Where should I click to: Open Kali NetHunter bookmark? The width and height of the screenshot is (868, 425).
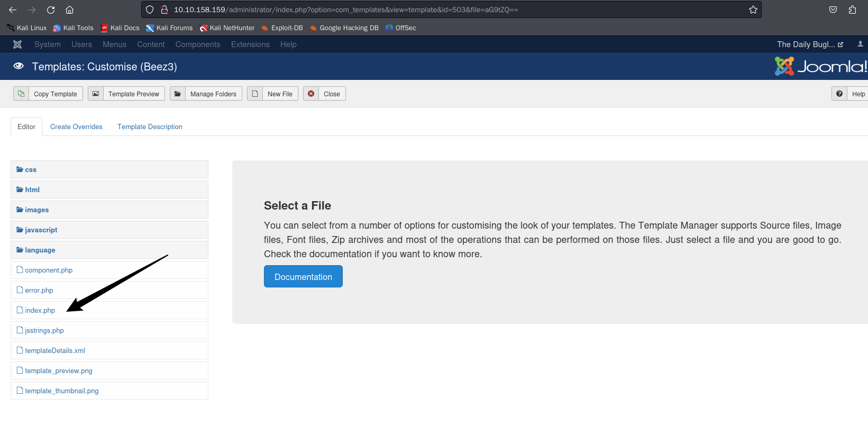pyautogui.click(x=227, y=28)
